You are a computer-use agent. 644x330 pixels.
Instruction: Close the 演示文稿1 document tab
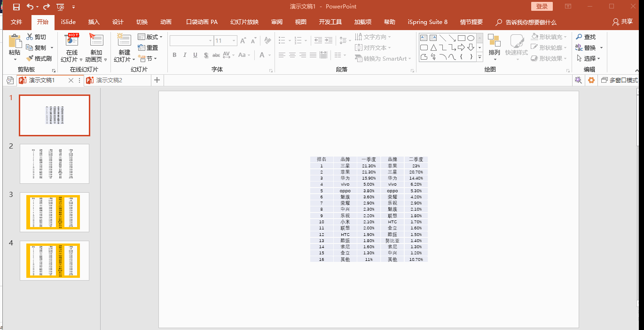71,80
